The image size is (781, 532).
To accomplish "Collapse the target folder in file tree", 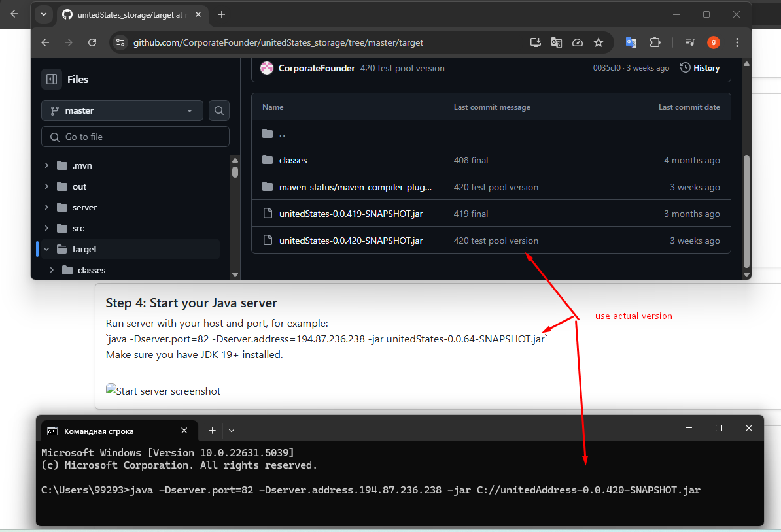I will tap(46, 249).
